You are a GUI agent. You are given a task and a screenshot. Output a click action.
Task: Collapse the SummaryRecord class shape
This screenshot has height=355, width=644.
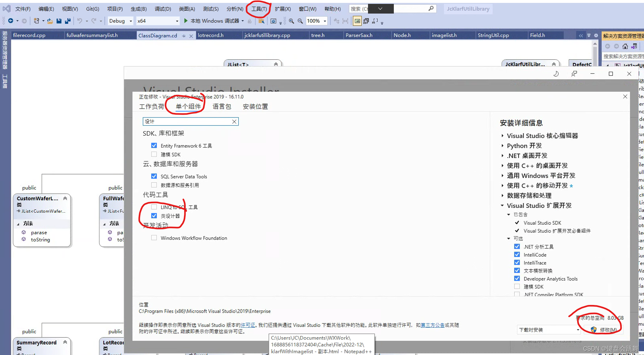pyautogui.click(x=65, y=342)
